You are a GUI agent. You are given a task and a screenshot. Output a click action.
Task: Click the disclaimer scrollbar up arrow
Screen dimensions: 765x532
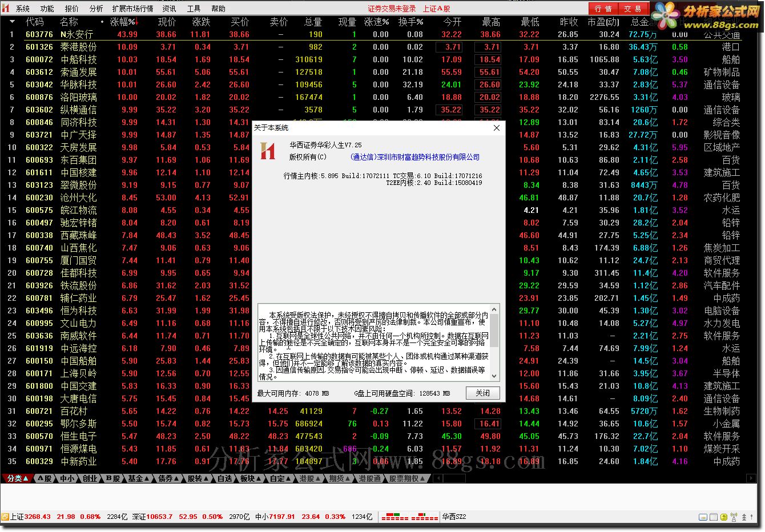[x=494, y=309]
